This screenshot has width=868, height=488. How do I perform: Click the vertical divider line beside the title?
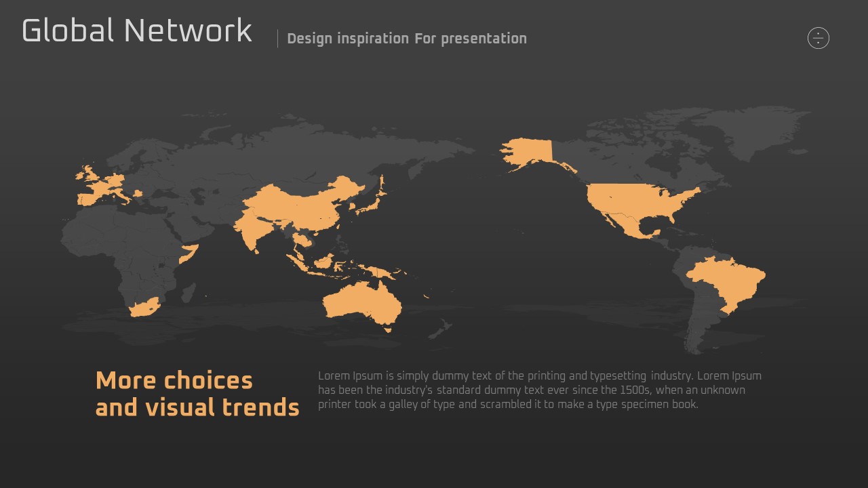point(277,39)
